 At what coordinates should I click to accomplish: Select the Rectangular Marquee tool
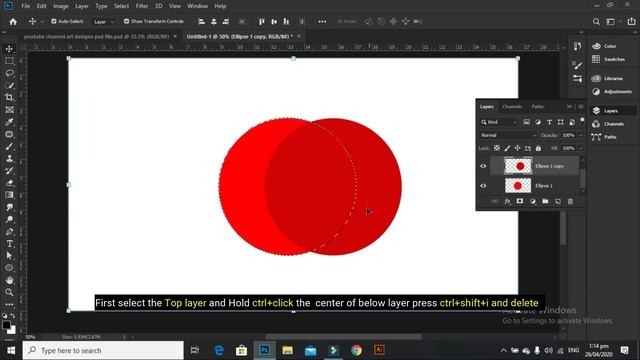(x=9, y=61)
